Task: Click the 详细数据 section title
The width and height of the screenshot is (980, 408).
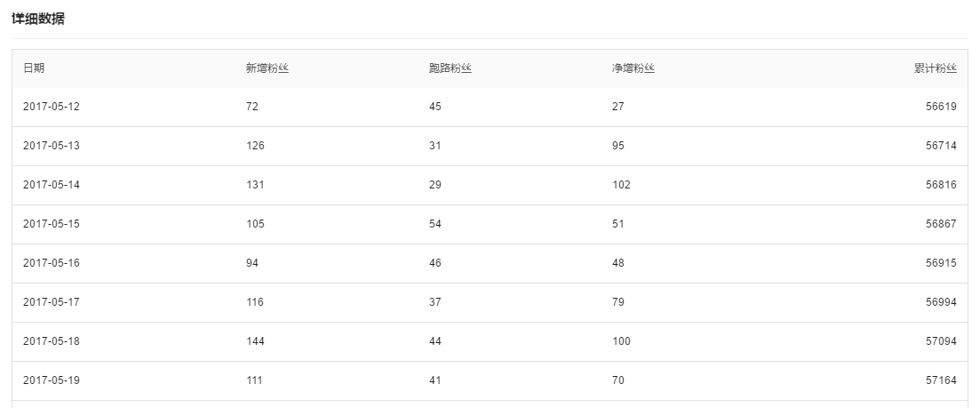Action: pos(38,19)
